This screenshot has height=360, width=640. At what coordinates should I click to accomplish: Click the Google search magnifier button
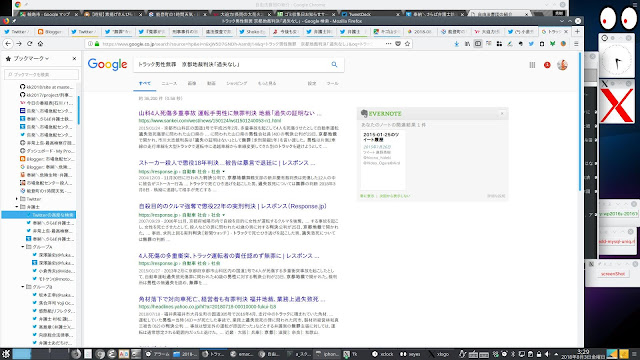point(334,64)
